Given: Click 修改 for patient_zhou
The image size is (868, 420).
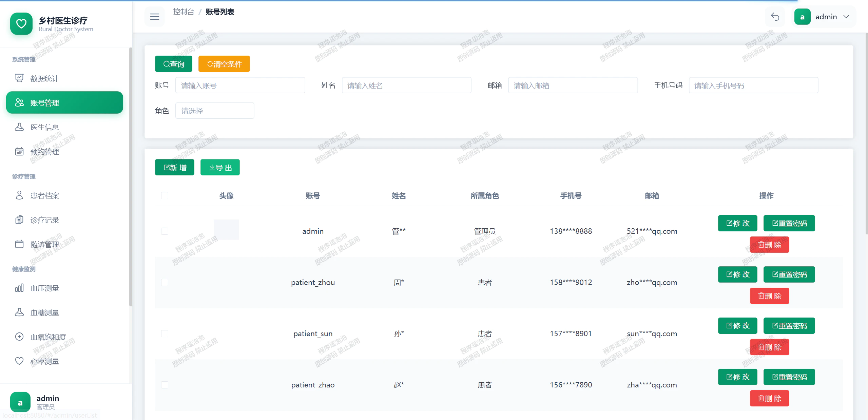Looking at the screenshot, I should click(738, 274).
